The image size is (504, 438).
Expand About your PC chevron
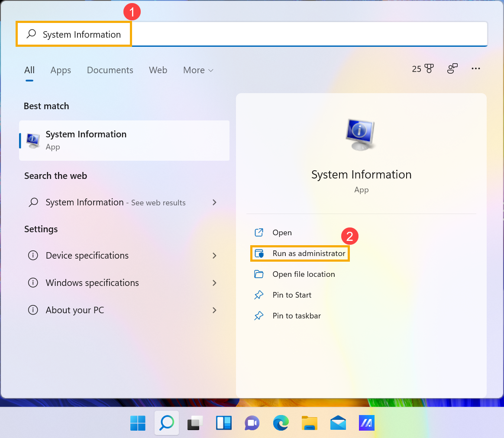tap(214, 310)
